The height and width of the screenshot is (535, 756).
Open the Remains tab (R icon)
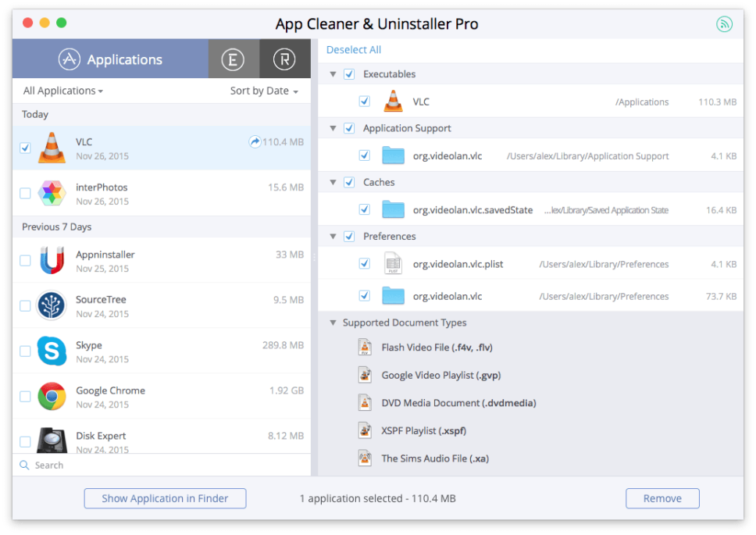(284, 59)
